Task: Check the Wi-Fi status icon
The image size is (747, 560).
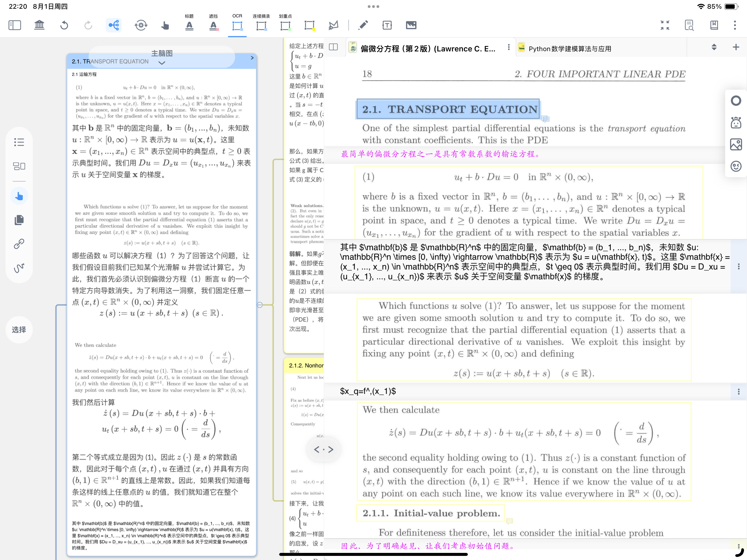Action: click(701, 6)
